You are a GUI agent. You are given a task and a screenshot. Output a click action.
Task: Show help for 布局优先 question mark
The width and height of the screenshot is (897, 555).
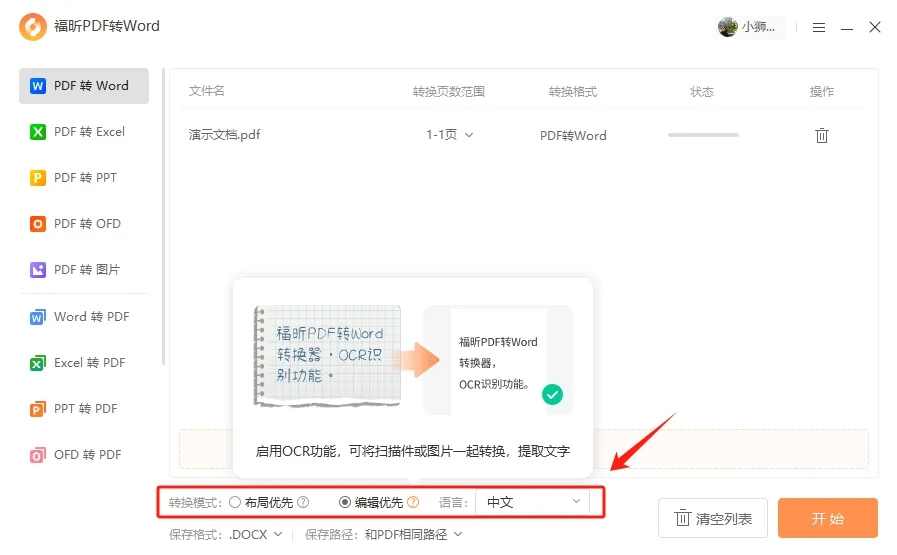pos(303,502)
